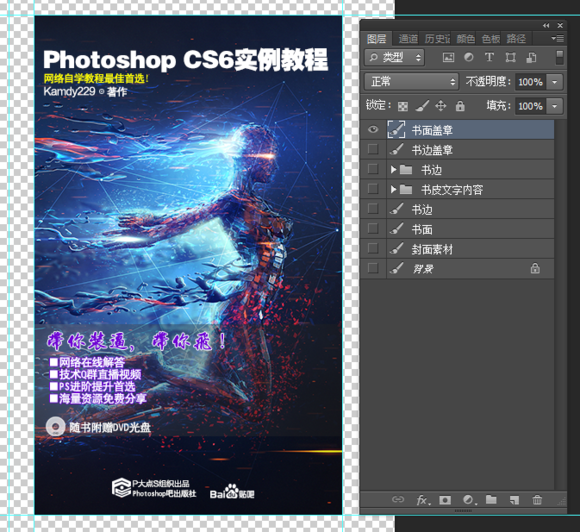Viewport: 580px width, 532px height.
Task: Switch to the 通道 tab
Action: tap(408, 38)
